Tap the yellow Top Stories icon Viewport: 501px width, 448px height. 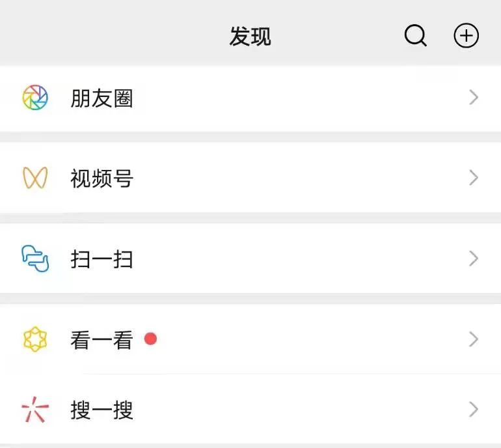(35, 339)
